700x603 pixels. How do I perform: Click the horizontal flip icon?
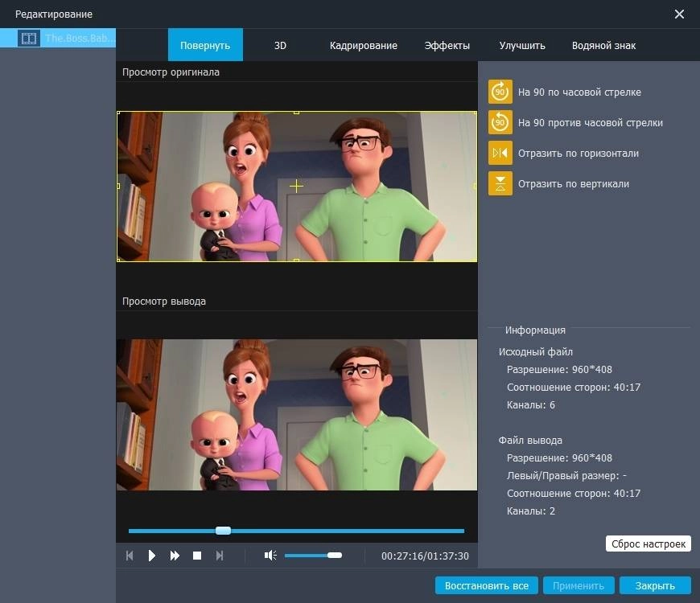pos(500,153)
